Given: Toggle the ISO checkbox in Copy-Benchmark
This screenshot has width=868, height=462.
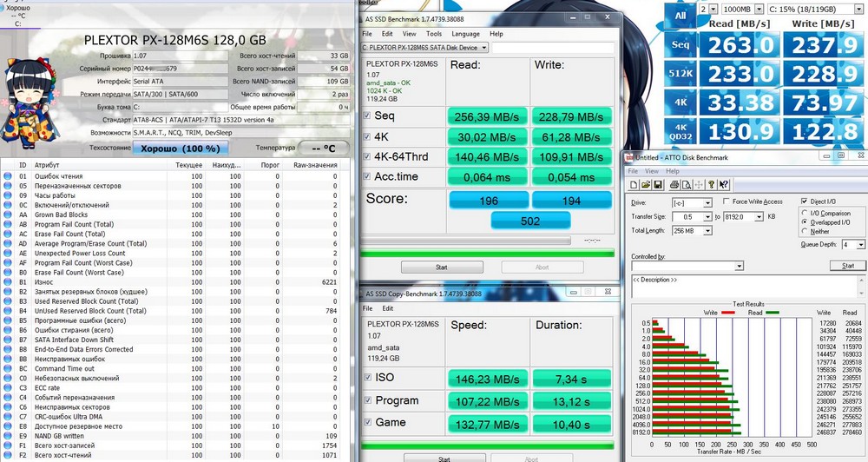Looking at the screenshot, I should 368,377.
